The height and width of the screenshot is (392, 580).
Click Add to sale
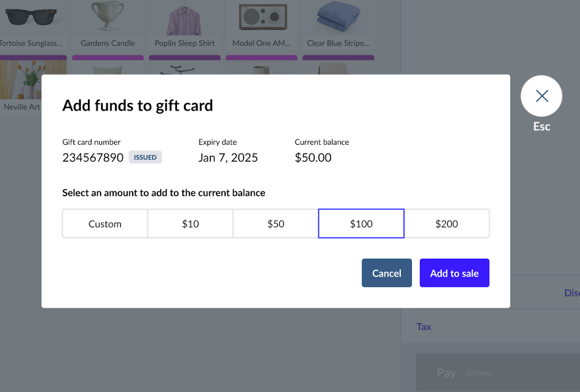coord(454,273)
